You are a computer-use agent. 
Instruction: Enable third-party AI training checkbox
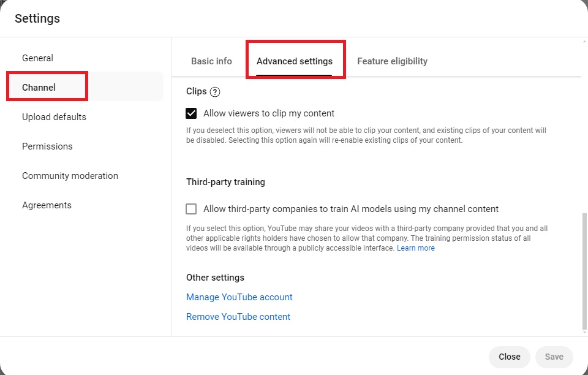[191, 209]
